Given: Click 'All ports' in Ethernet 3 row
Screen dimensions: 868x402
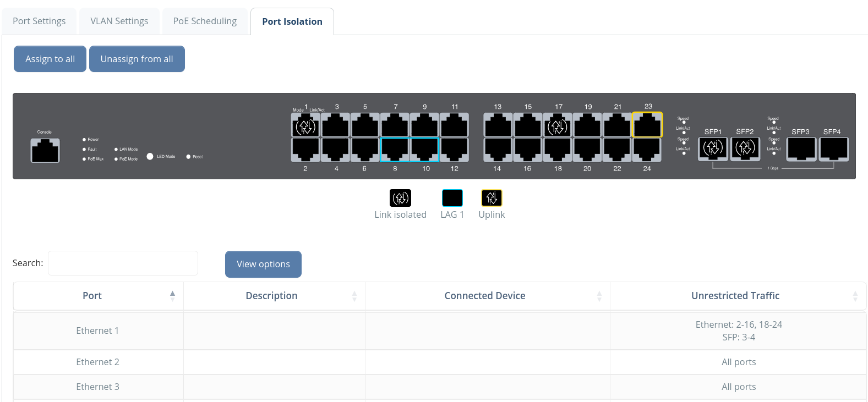Looking at the screenshot, I should [x=739, y=387].
